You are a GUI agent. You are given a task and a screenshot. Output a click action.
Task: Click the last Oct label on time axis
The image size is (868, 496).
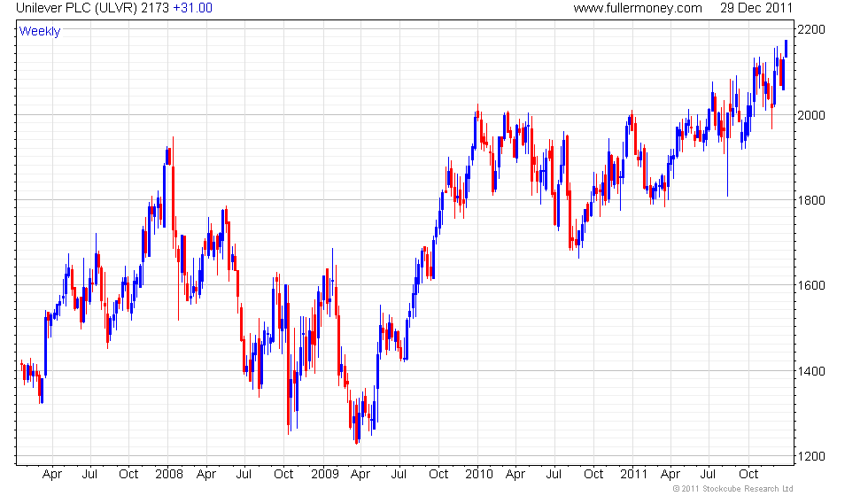click(748, 475)
